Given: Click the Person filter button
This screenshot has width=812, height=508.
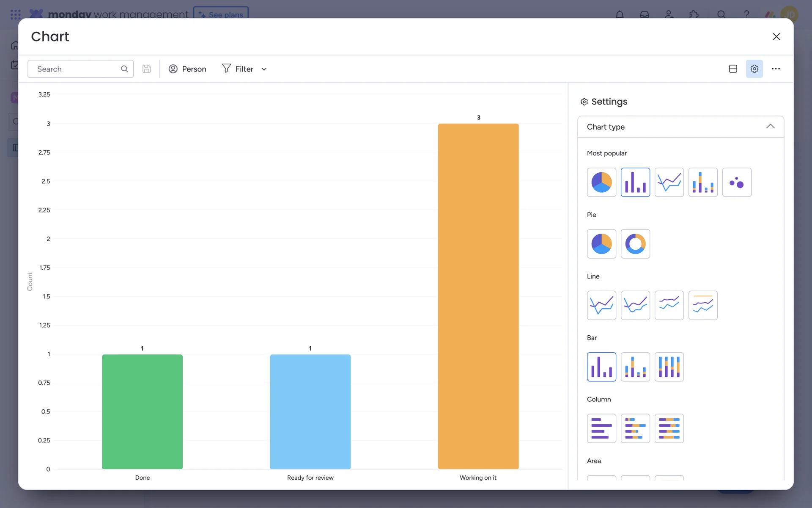Looking at the screenshot, I should (187, 69).
